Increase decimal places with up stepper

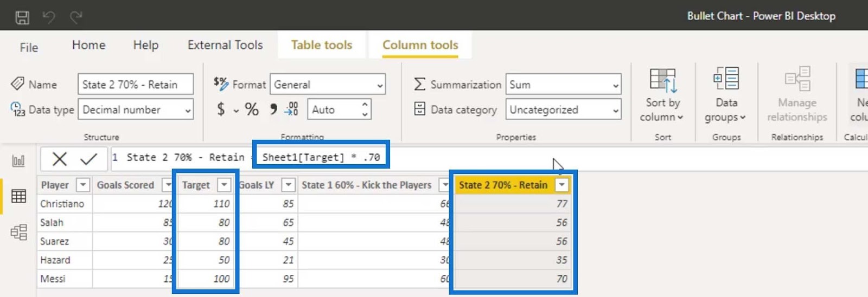tap(365, 104)
